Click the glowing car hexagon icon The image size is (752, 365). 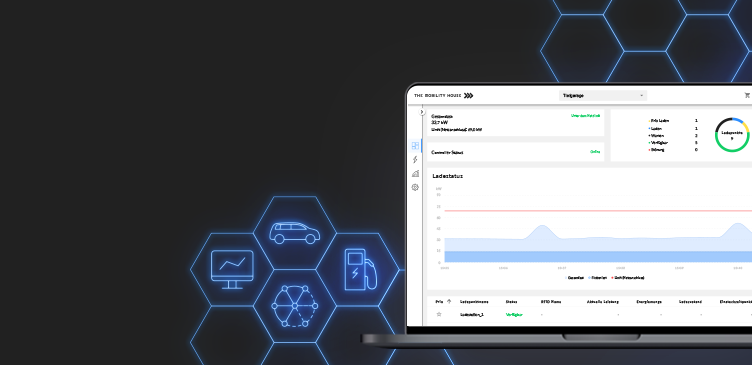(x=294, y=233)
